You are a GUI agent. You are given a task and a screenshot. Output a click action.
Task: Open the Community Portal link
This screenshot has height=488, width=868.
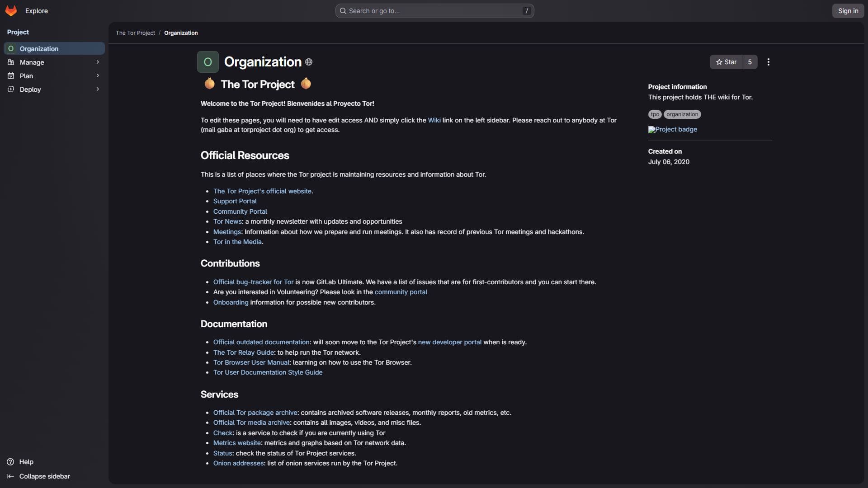240,211
